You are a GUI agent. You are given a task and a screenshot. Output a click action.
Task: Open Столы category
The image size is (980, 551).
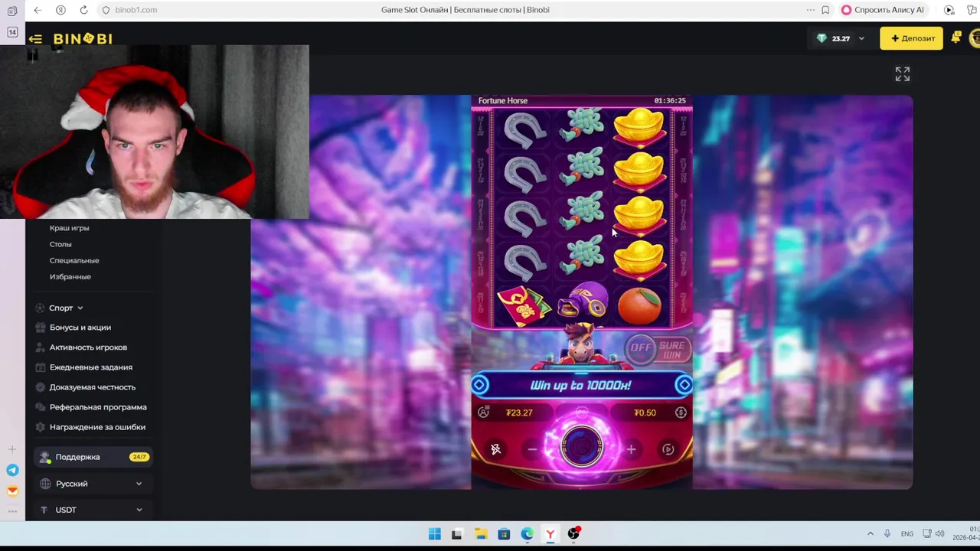pos(60,244)
